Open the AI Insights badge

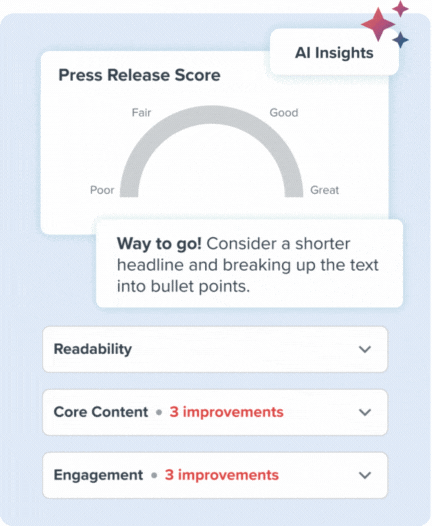(334, 52)
